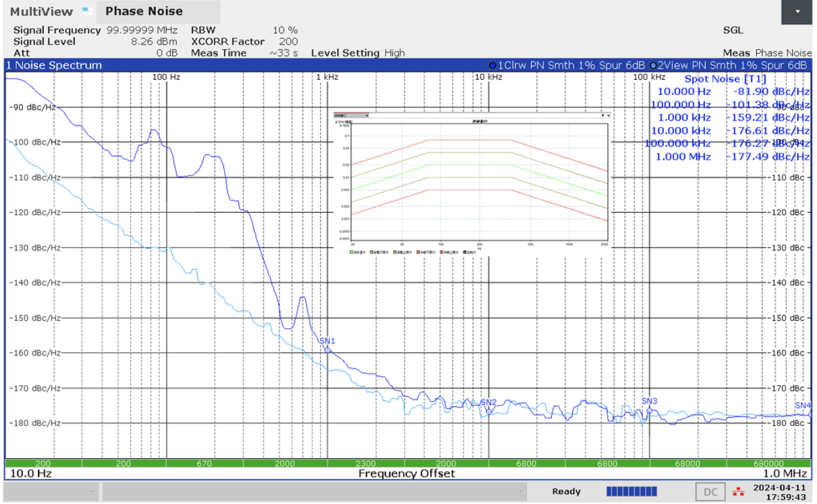This screenshot has width=817, height=504.
Task: Open the bottom-left status bar dropdown
Action: pyautogui.click(x=93, y=492)
